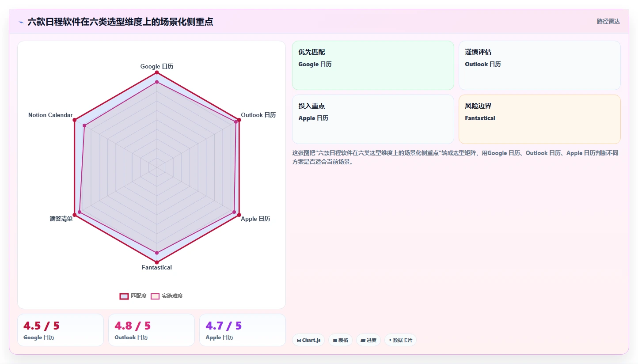Select the 匹配度 data point on Apple 日历 axis

(x=239, y=215)
